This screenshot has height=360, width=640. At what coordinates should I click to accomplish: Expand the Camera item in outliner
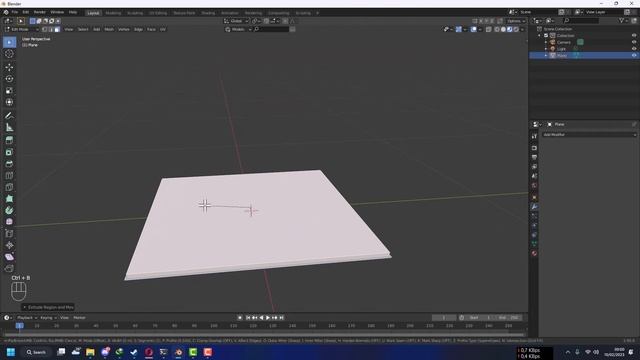pyautogui.click(x=546, y=42)
